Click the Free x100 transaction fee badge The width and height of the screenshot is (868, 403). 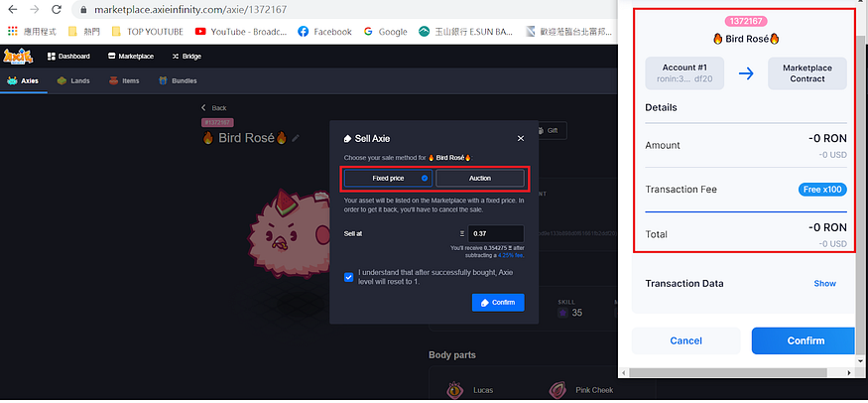[x=822, y=190]
